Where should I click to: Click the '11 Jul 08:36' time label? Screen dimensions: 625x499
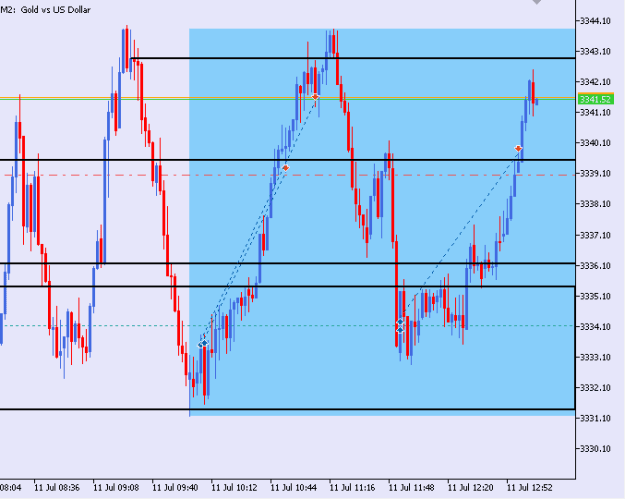pos(57,488)
